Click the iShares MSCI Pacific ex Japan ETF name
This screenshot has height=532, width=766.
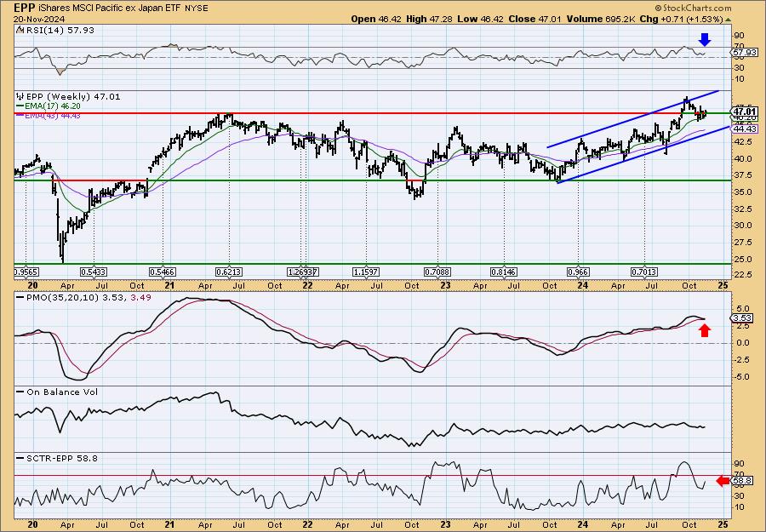click(x=108, y=9)
